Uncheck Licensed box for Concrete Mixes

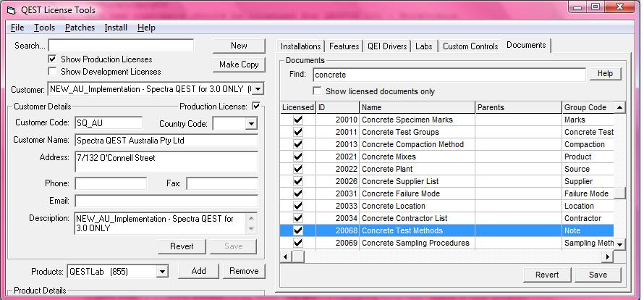297,157
